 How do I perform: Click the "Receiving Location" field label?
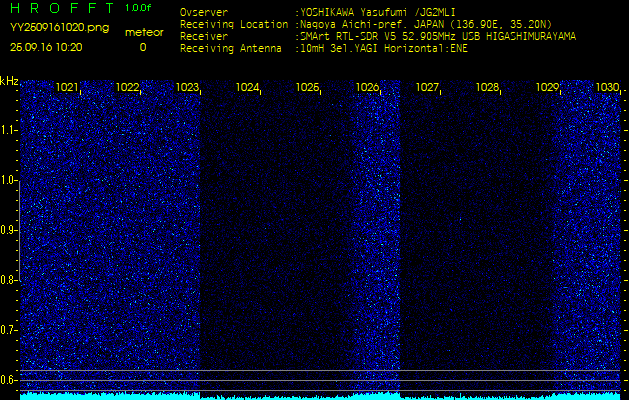pos(234,24)
